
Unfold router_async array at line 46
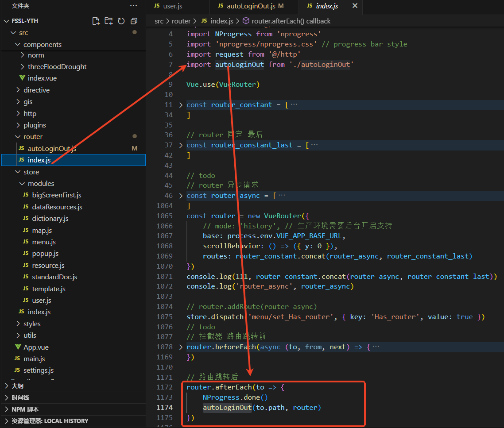(181, 196)
